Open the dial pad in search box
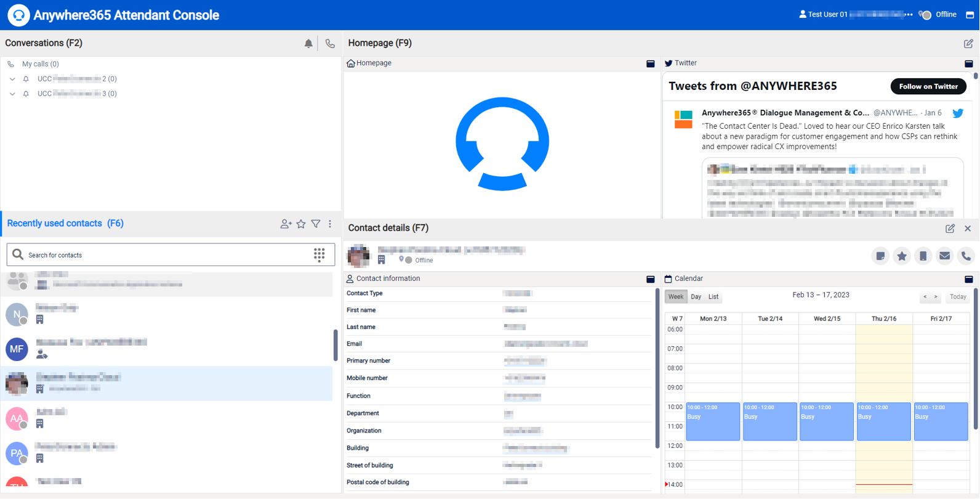This screenshot has height=499, width=980. tap(319, 254)
